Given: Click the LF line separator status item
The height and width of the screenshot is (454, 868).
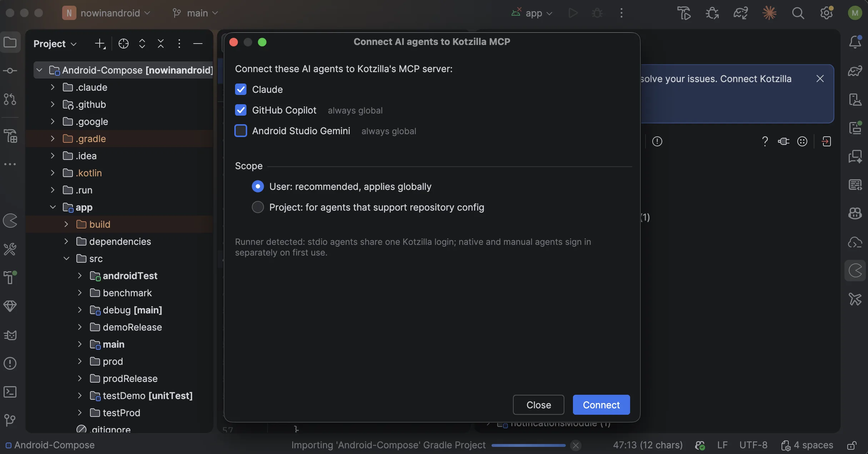Looking at the screenshot, I should [x=722, y=445].
